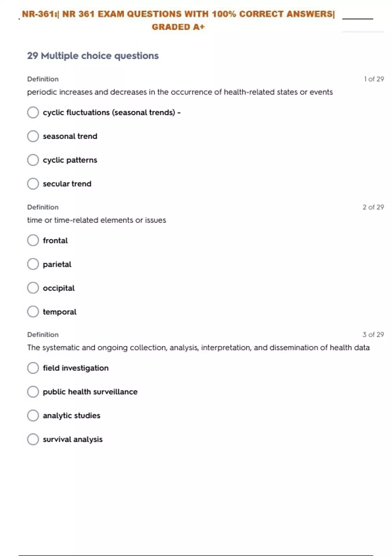Pick the 'secular trend' answer
This screenshot has height=556, width=392.
(33, 184)
